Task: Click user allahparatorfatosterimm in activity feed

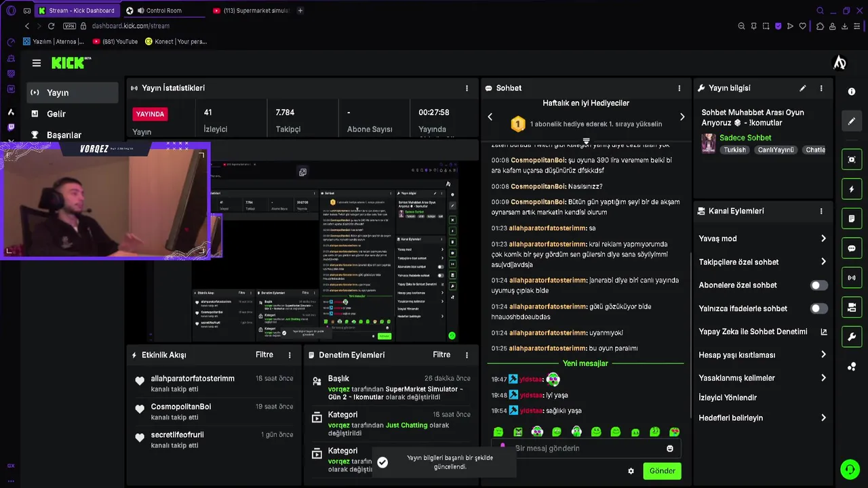Action: (x=193, y=378)
